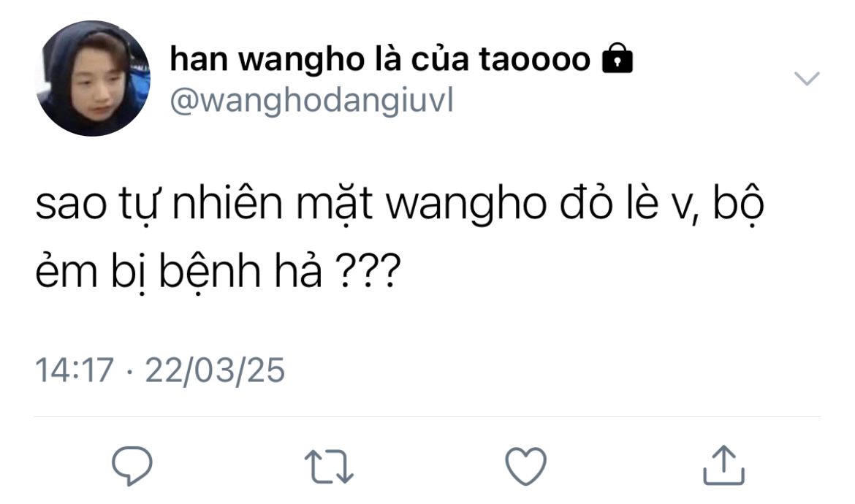Screen dimensions: 855x504
Task: Click the 22/03/25 date text
Action: click(x=215, y=370)
